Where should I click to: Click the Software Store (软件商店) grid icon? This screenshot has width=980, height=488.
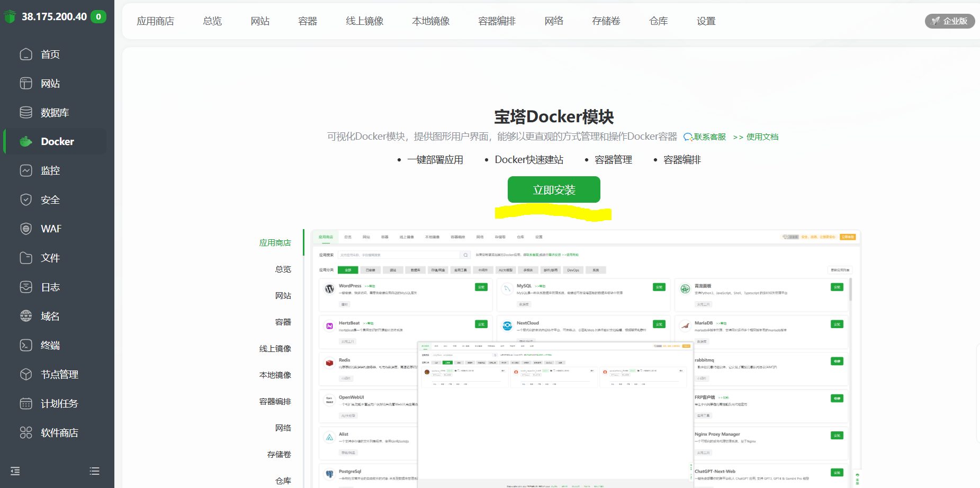pyautogui.click(x=26, y=432)
